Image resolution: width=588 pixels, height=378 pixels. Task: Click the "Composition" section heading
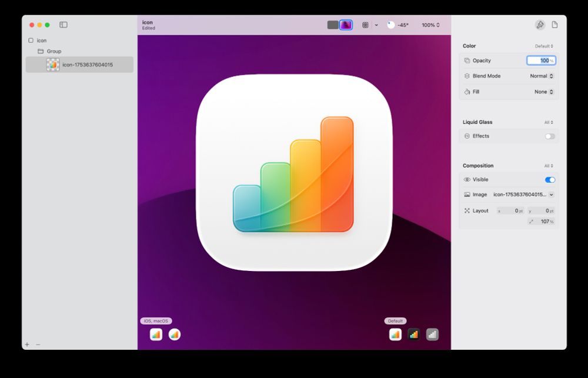[x=477, y=166]
